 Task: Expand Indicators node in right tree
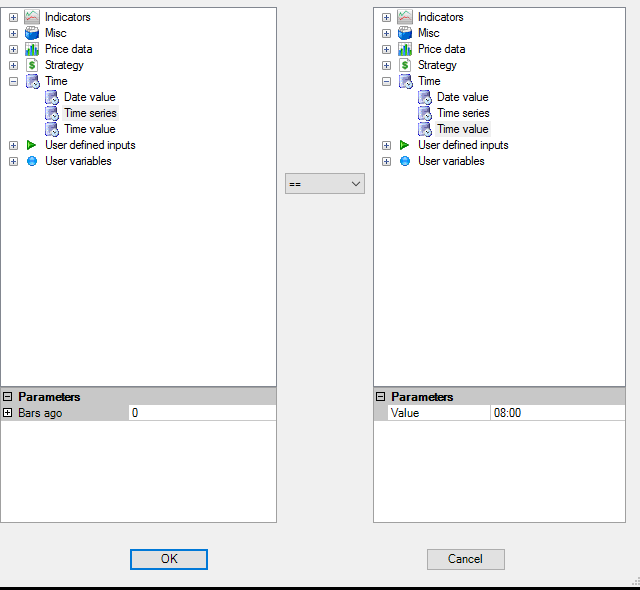pos(387,18)
